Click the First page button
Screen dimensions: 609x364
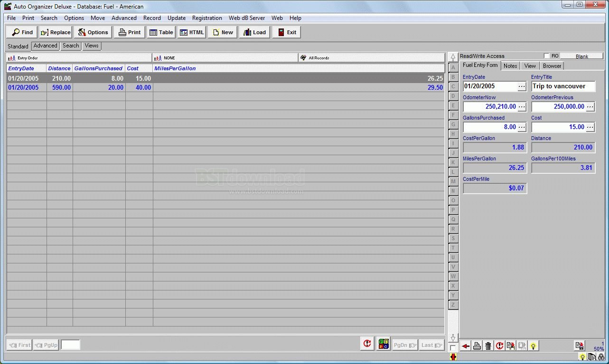19,345
